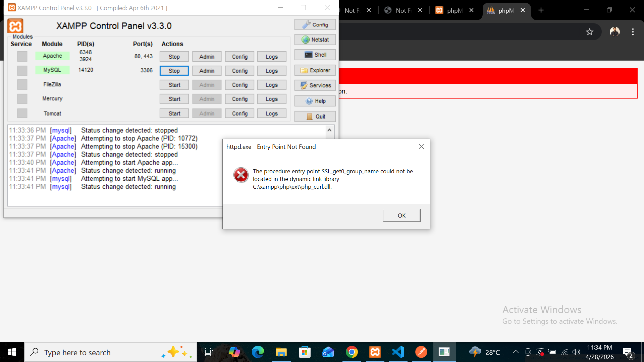The width and height of the screenshot is (644, 362).
Task: Quit the XAMPP Control Panel
Action: [315, 116]
